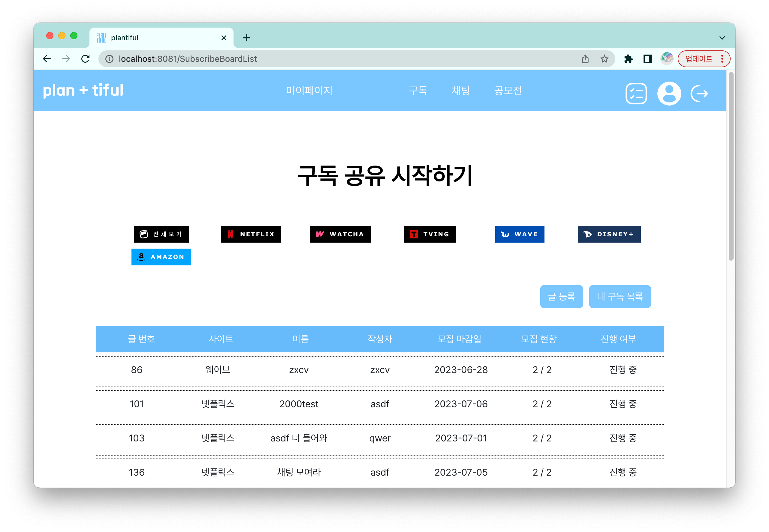Open 내 구독 목록
The image size is (769, 532).
click(x=620, y=296)
